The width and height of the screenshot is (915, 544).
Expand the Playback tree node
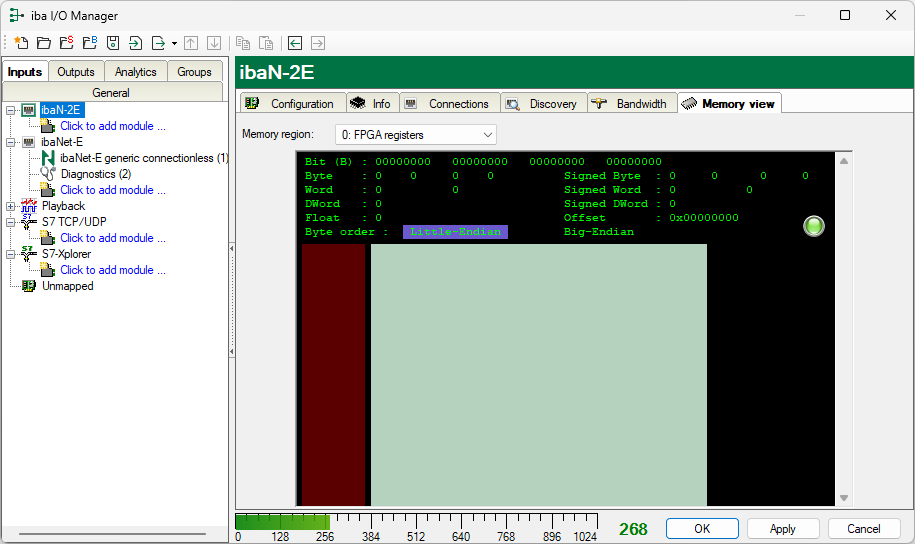point(10,206)
